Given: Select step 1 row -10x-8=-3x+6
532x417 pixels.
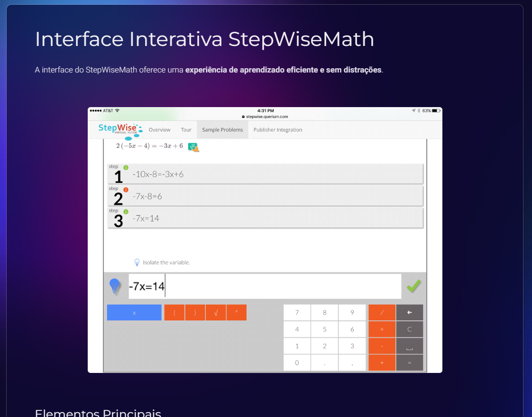Looking at the screenshot, I should coord(266,174).
